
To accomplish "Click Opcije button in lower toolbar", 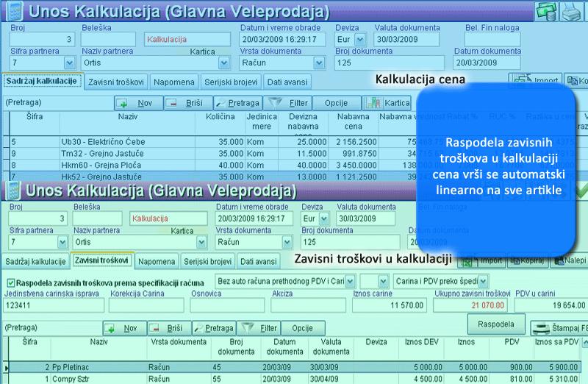I will point(302,328).
